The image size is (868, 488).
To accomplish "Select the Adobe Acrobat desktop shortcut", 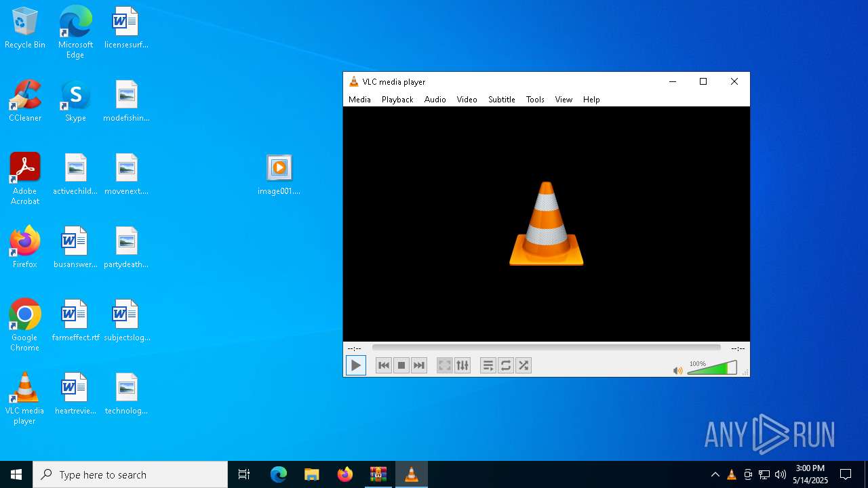I will (25, 179).
